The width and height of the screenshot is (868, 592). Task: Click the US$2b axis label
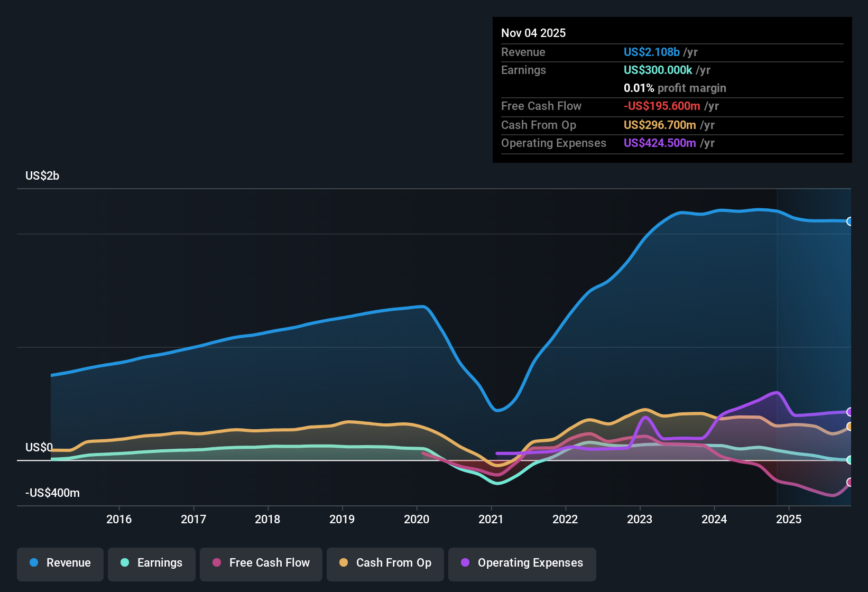point(42,175)
